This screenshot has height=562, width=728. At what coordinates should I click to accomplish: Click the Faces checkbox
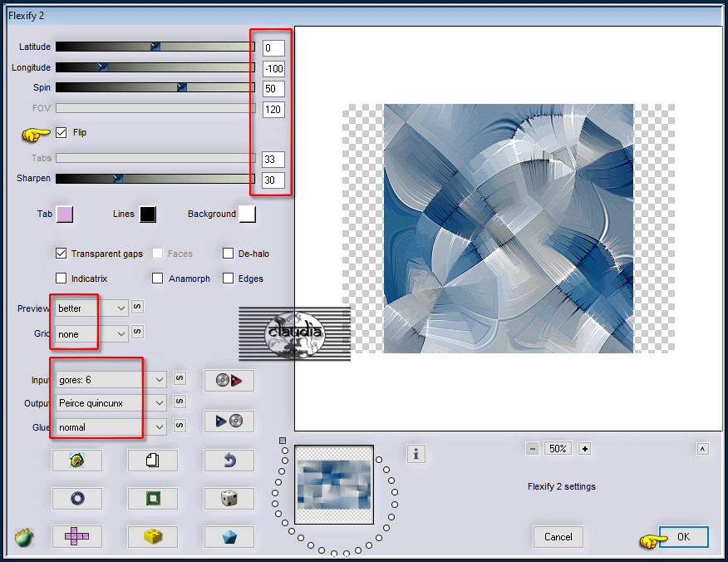[x=157, y=253]
